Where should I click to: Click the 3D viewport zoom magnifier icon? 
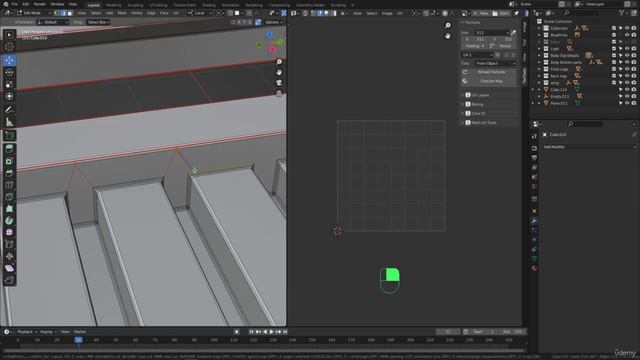click(279, 62)
